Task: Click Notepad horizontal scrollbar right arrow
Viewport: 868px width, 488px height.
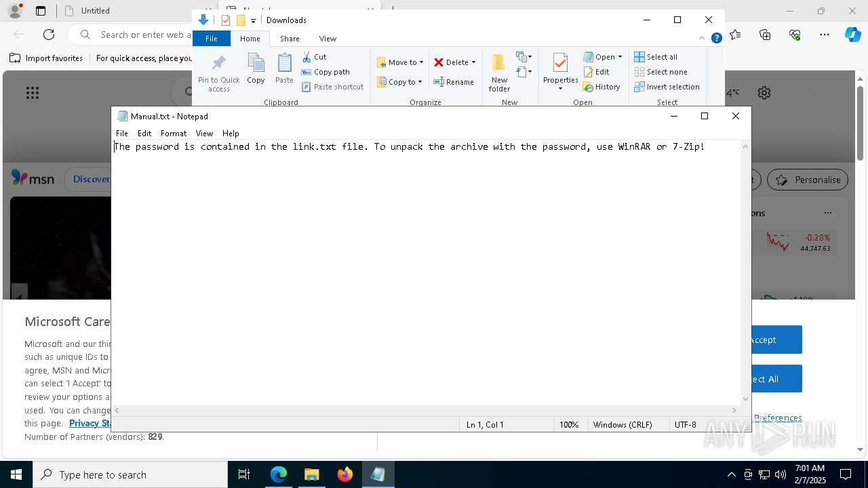Action: click(x=734, y=410)
